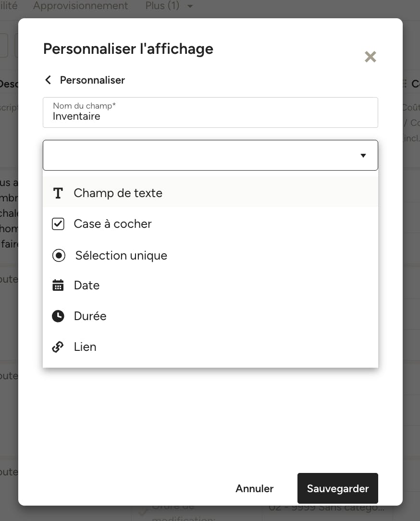Viewport: 420px width, 521px height.
Task: Click the checkbox icon beside Case à cocher
Action: tap(58, 224)
